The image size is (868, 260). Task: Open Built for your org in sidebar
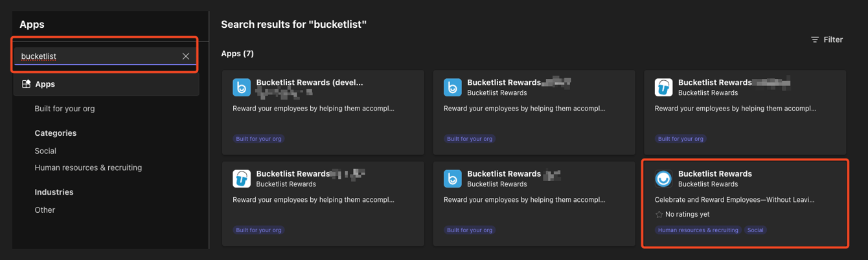65,109
